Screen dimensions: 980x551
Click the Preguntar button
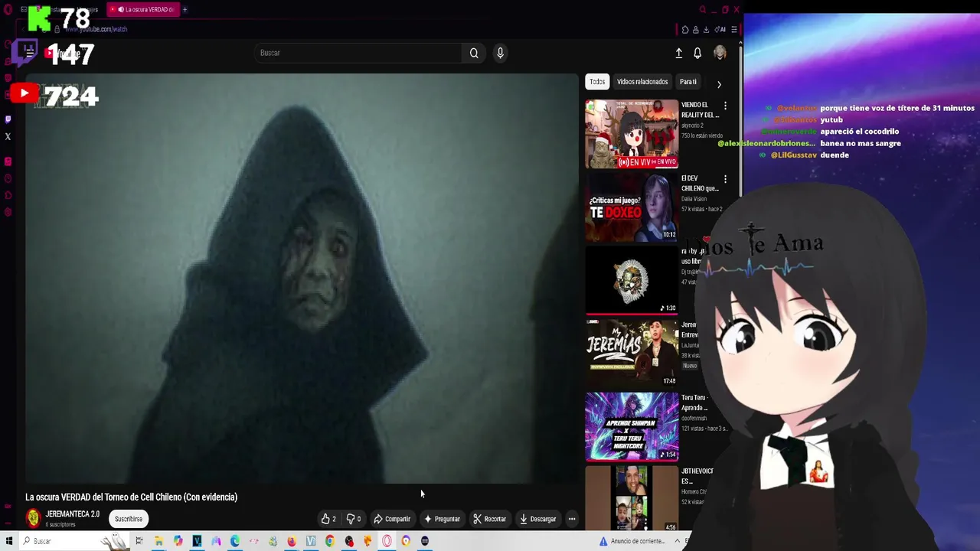(442, 519)
